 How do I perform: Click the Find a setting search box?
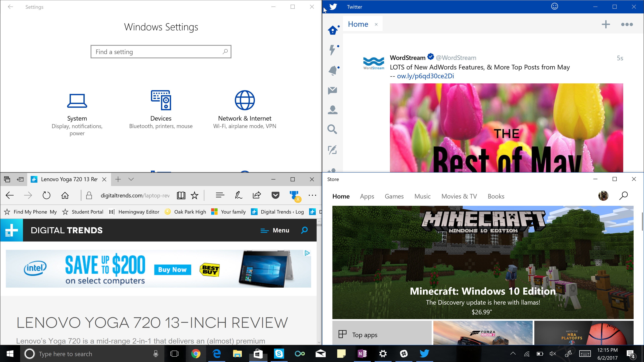[x=161, y=52]
